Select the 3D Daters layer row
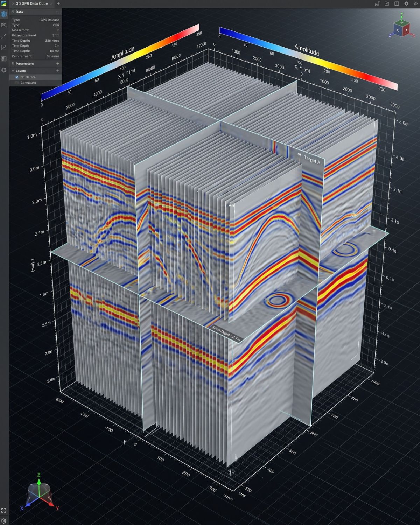Viewport: 420px width, 525px height. pyautogui.click(x=35, y=77)
